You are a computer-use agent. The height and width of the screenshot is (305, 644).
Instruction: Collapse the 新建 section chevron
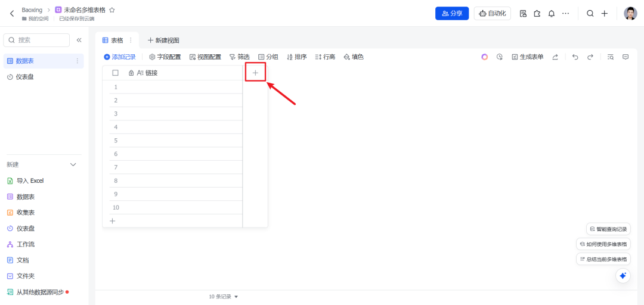click(x=73, y=164)
